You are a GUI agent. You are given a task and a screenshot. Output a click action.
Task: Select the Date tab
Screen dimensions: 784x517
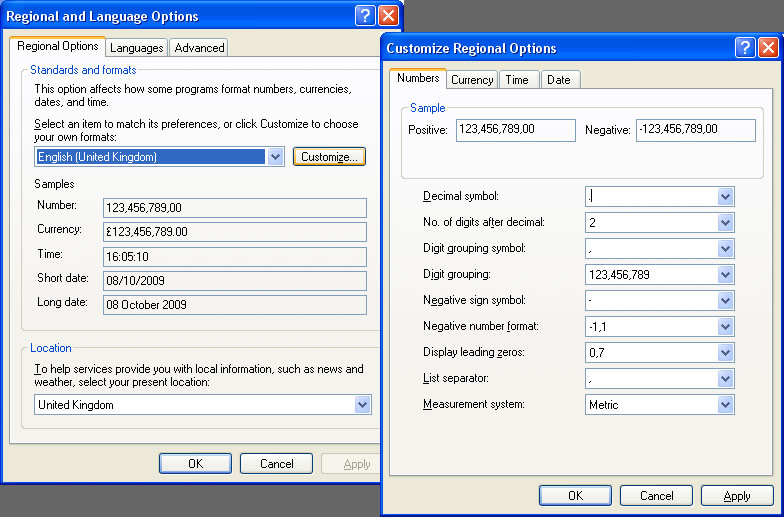559,80
